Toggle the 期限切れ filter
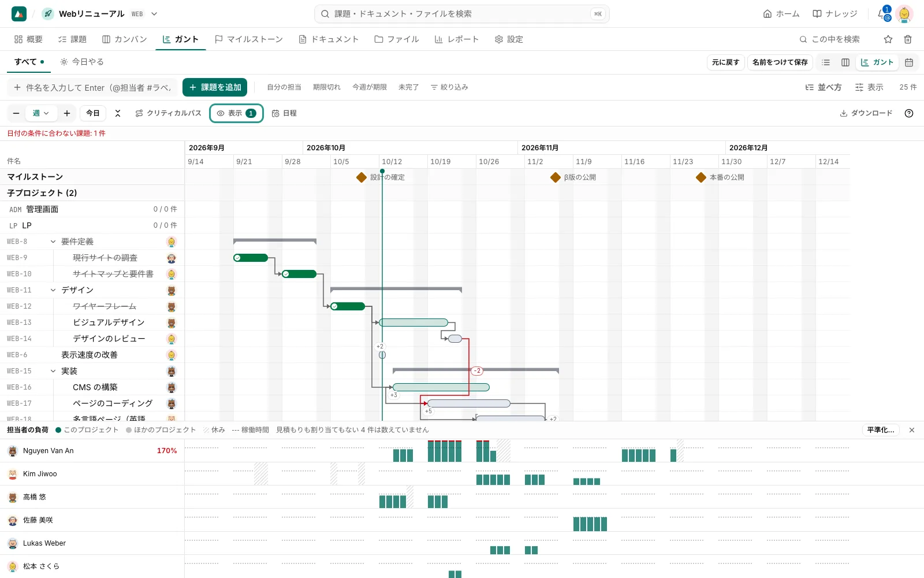The height and width of the screenshot is (578, 924). coord(327,87)
